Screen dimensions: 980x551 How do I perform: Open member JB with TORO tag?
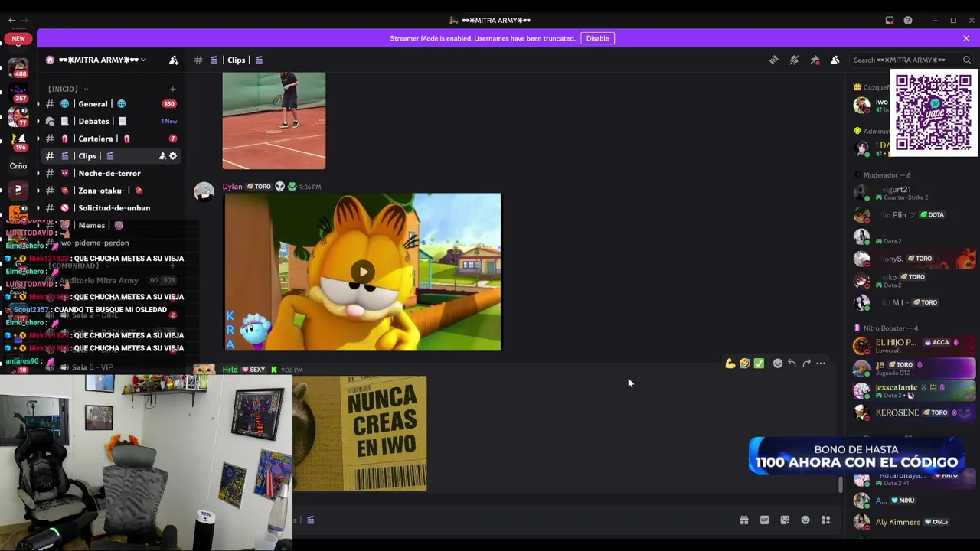(915, 368)
